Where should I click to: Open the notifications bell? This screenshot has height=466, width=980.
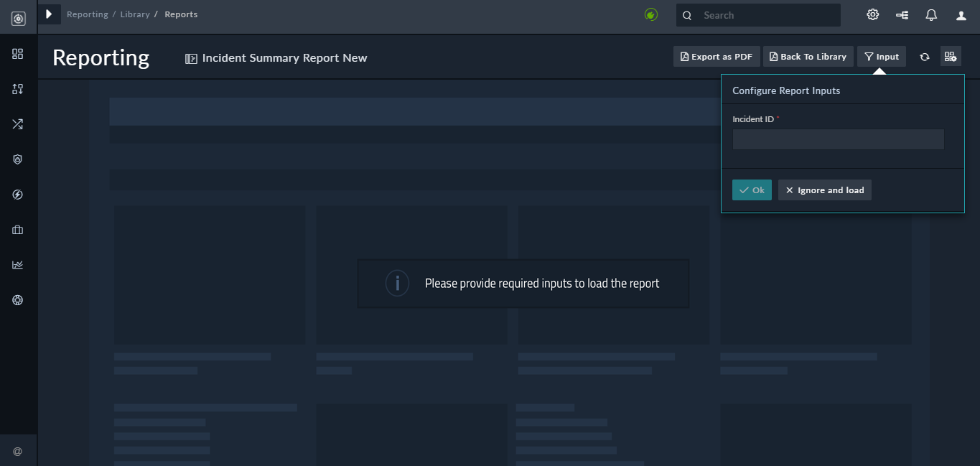click(931, 14)
